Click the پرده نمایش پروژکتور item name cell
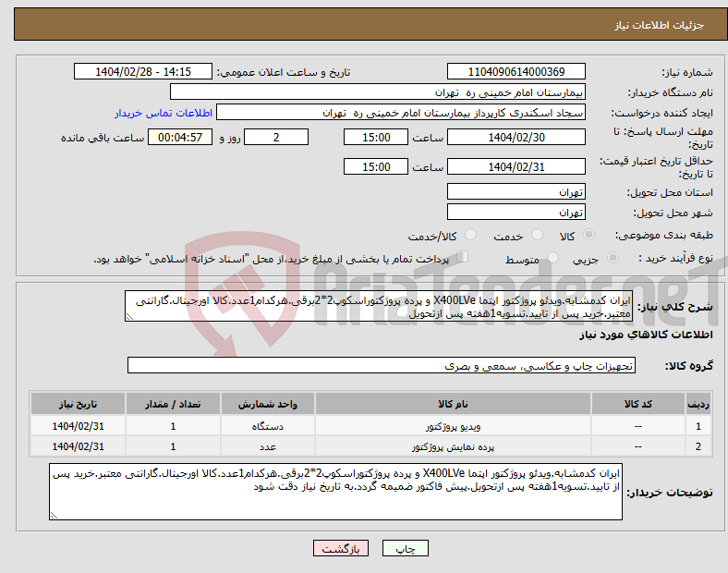 tap(453, 446)
